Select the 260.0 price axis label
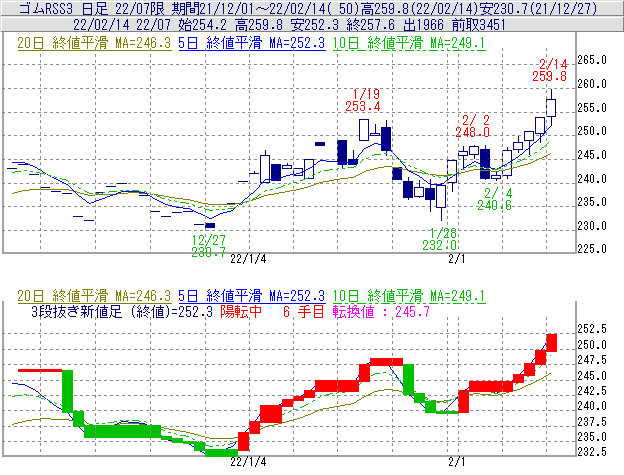 point(592,84)
